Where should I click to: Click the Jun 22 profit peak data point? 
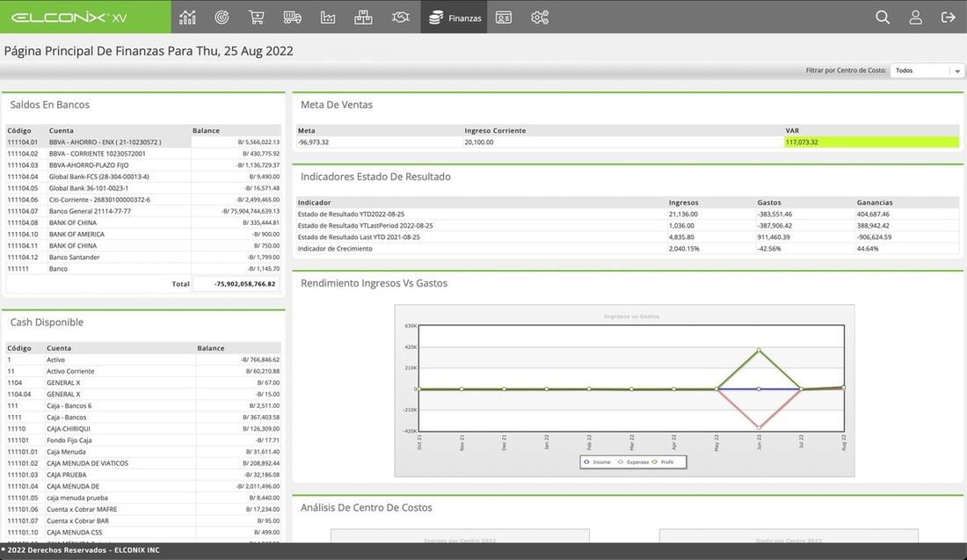click(x=759, y=350)
